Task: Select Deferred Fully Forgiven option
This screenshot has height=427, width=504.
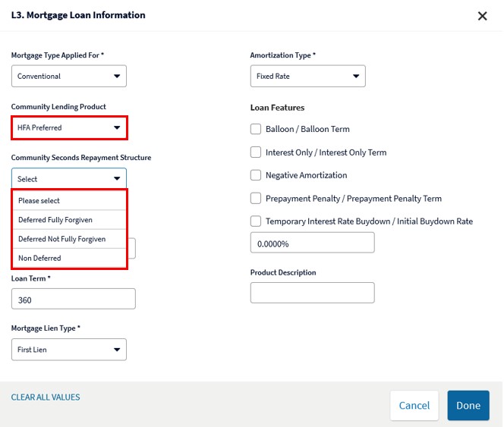Action: 69,220
